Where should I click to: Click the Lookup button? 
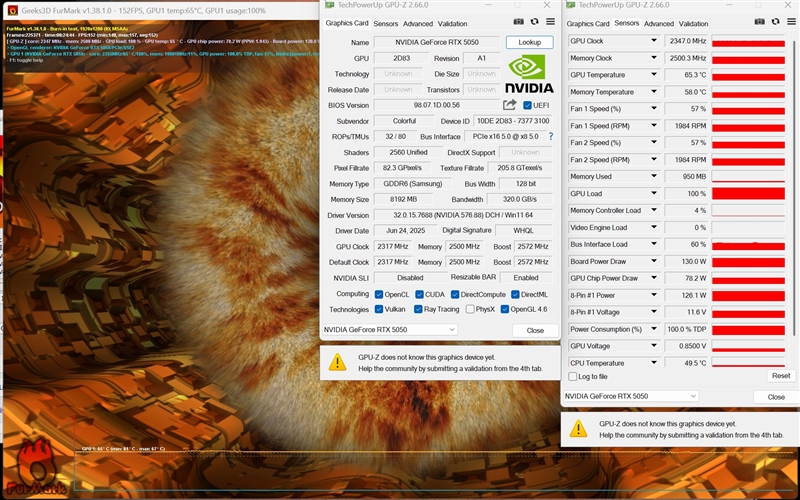click(530, 42)
